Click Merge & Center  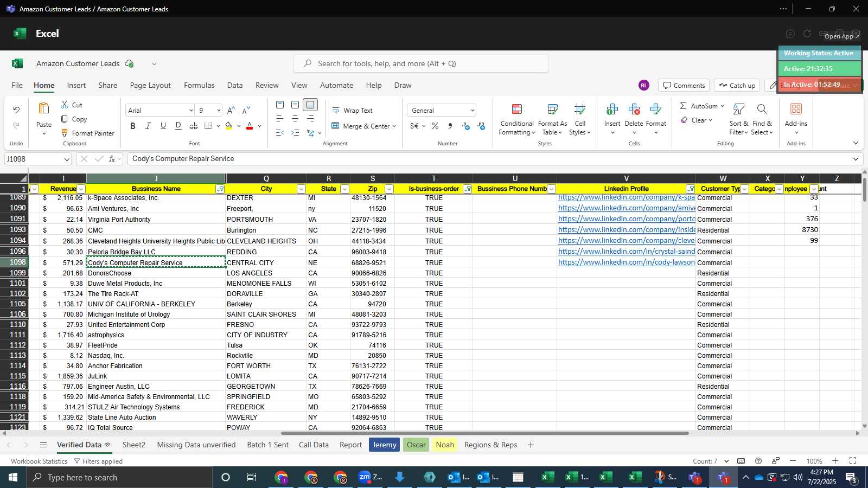pos(360,126)
